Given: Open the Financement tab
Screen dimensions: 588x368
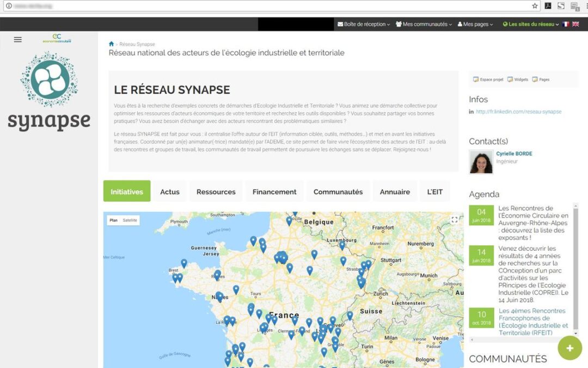Looking at the screenshot, I should [274, 191].
